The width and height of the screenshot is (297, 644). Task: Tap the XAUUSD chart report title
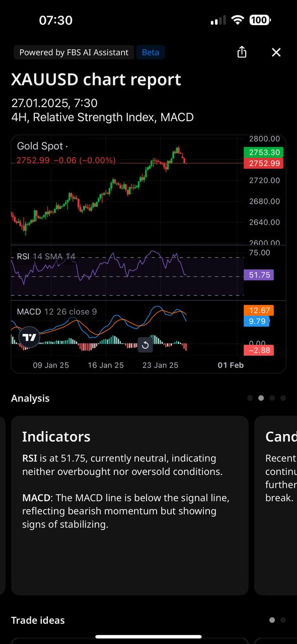click(x=96, y=79)
